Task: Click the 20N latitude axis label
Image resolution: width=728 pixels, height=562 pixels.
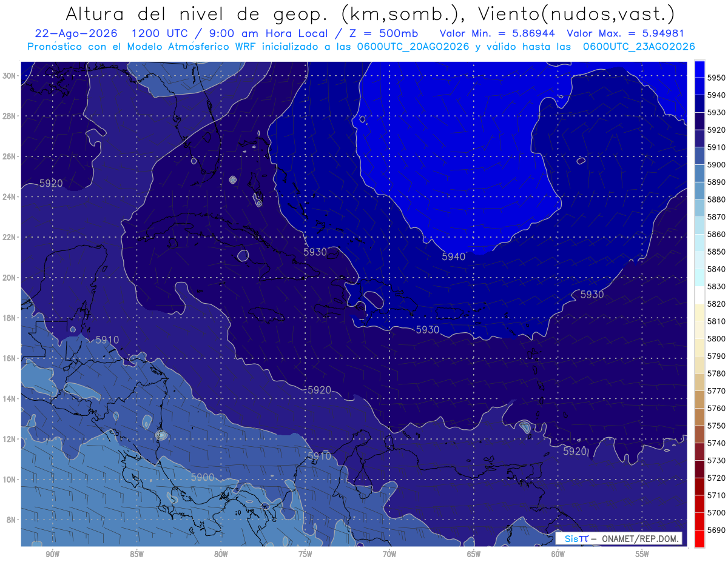Action: coord(9,278)
